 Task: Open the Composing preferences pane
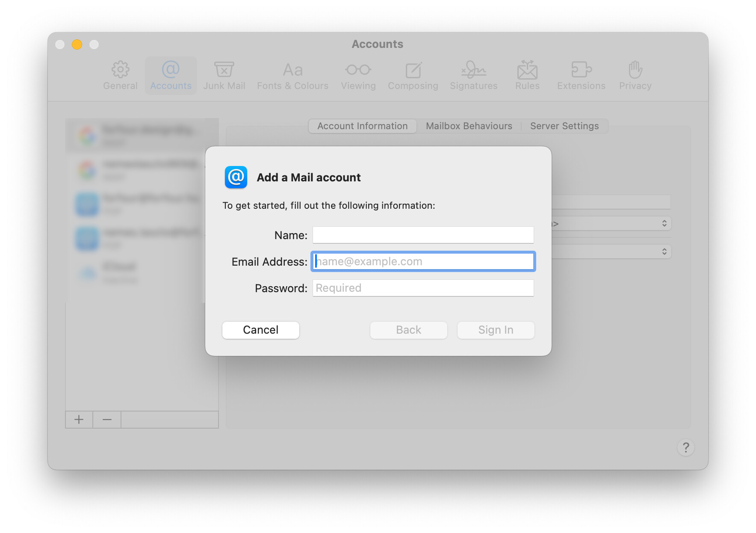tap(413, 76)
